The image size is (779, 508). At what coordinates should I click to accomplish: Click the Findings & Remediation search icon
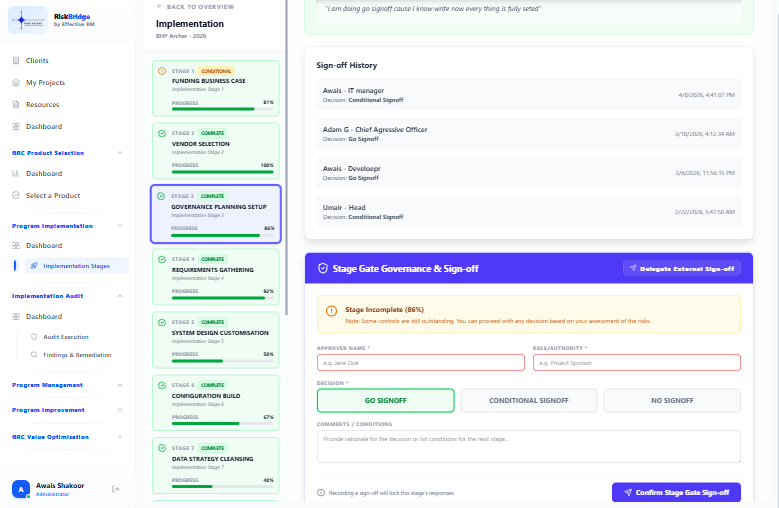click(34, 355)
